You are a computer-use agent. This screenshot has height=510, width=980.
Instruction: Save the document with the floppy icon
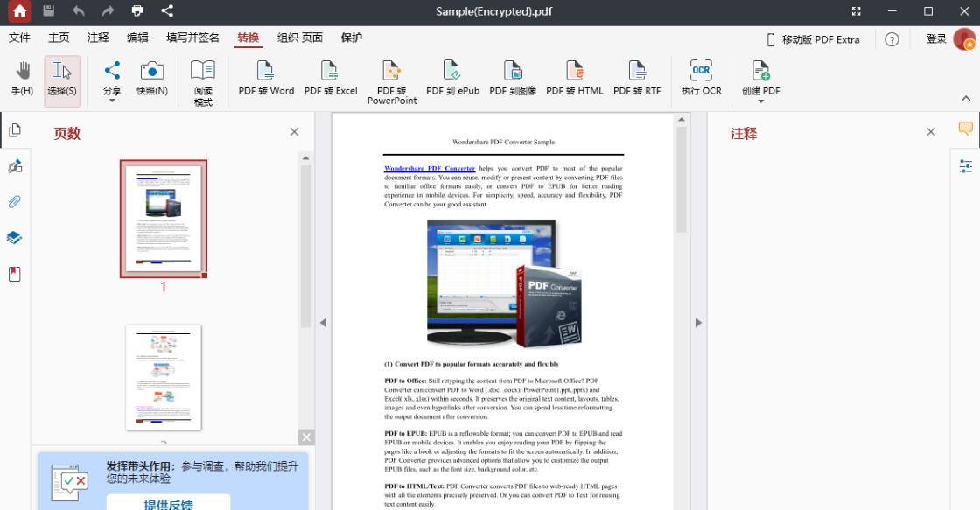click(49, 10)
